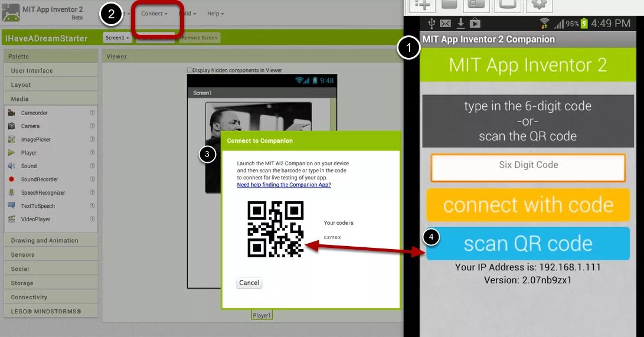Click the 'czrrox' connection code text

click(x=332, y=237)
